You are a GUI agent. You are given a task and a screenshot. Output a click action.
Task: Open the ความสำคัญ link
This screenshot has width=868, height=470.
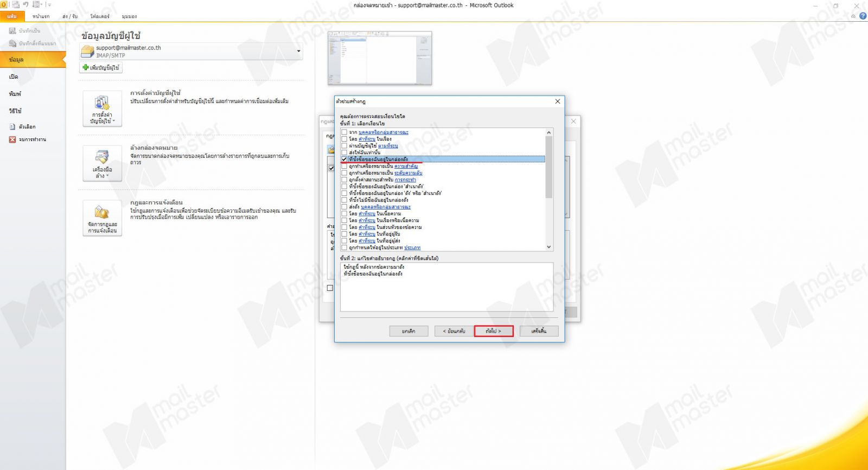[406, 166]
